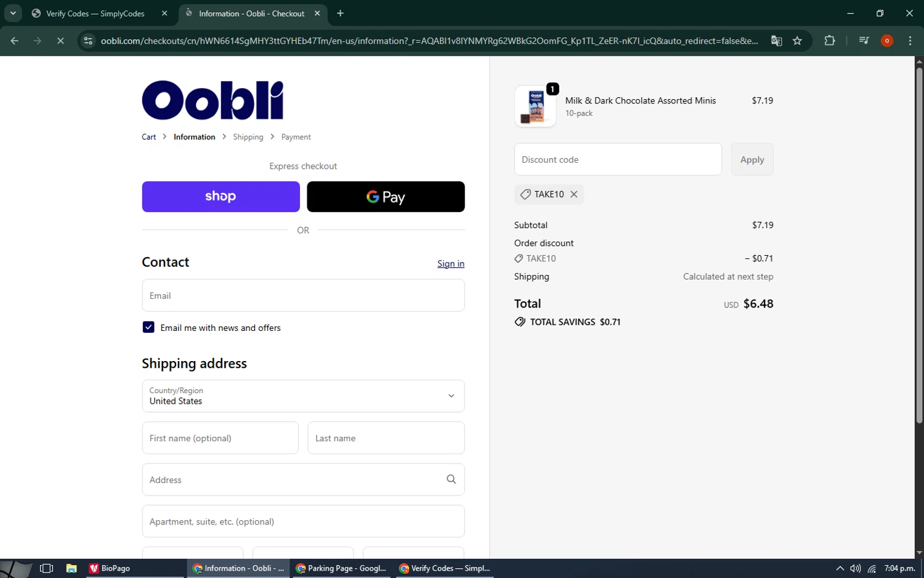Click Milk & Dark Chocolate product thumbnail
Screen dimensions: 924x578
(x=535, y=106)
